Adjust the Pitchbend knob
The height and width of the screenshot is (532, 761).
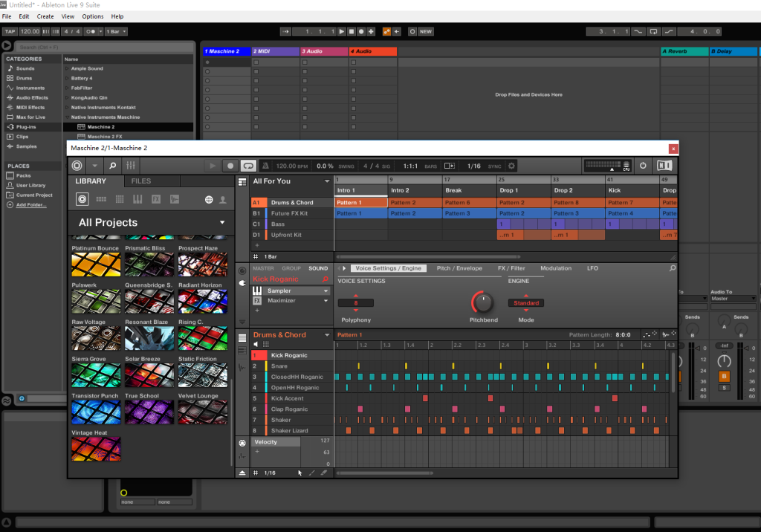[x=482, y=302]
